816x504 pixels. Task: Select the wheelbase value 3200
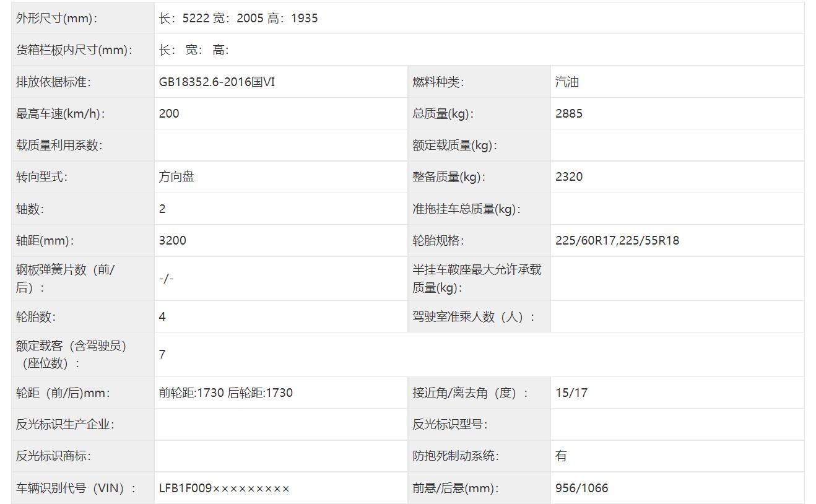tap(172, 240)
